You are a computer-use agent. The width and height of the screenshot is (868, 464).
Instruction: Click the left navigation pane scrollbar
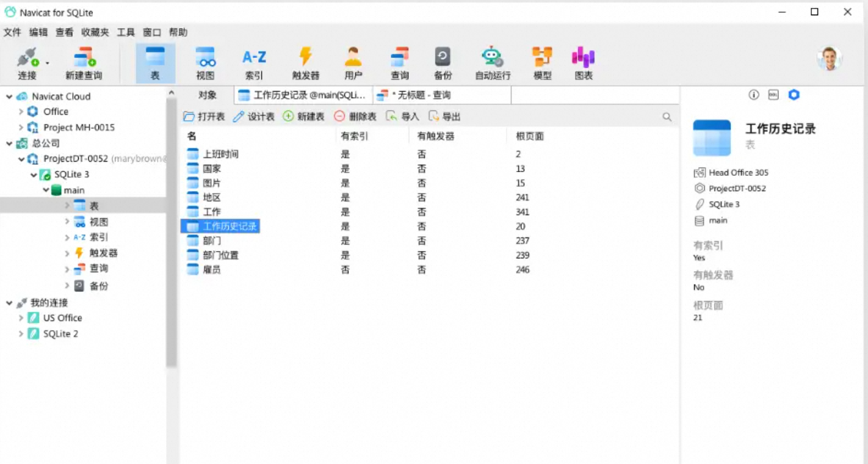click(x=172, y=232)
